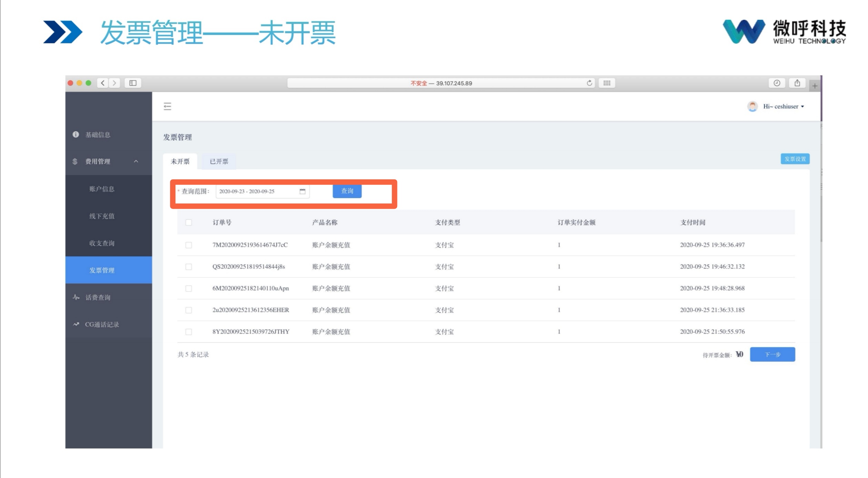Collapse the sidebar using the arrow icon
This screenshot has height=478, width=868.
click(x=167, y=107)
